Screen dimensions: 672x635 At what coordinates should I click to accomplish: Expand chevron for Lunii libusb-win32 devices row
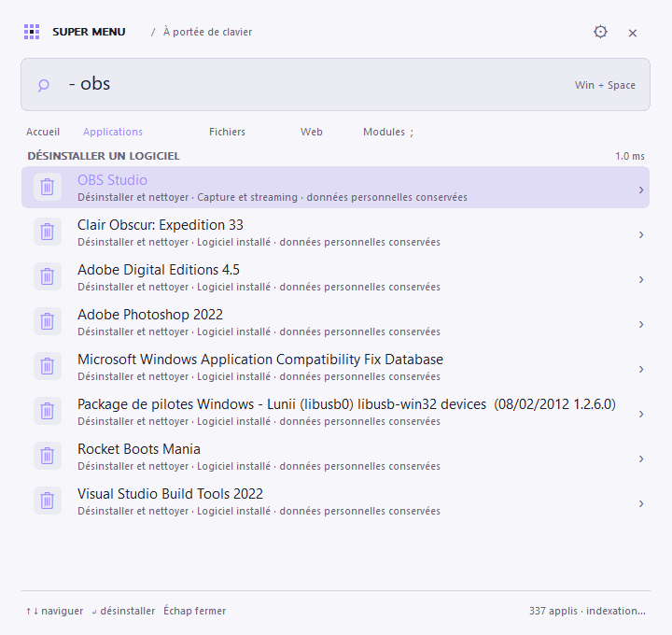click(641, 414)
